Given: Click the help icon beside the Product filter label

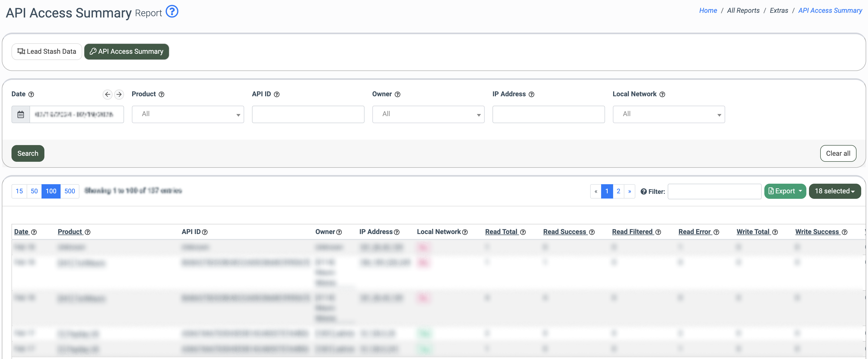Looking at the screenshot, I should click(x=161, y=95).
